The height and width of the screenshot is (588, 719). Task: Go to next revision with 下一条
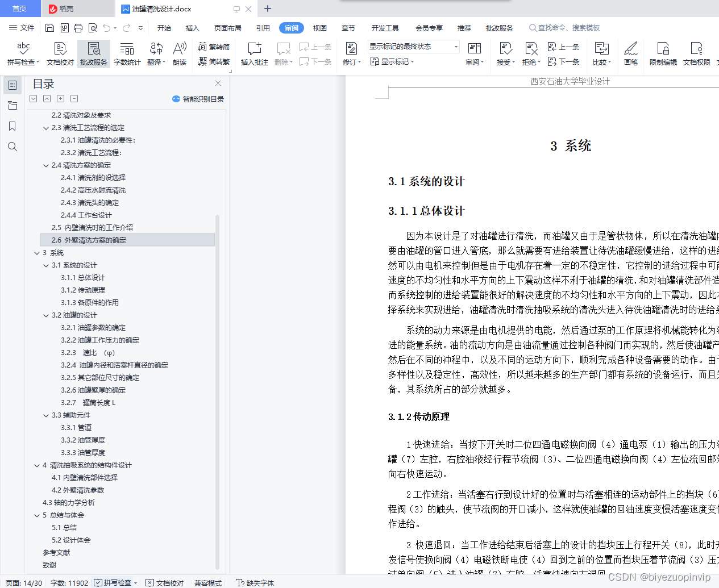tap(564, 61)
